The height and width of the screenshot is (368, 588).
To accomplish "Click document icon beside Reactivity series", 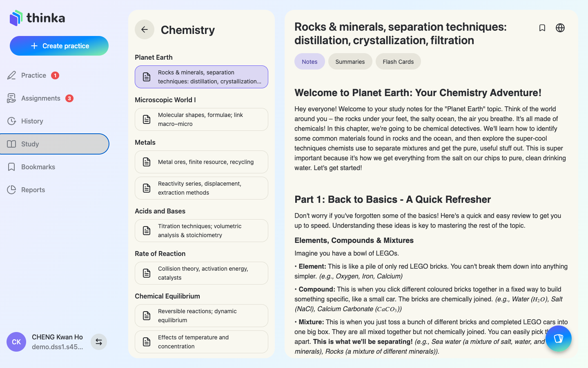I will (x=147, y=188).
